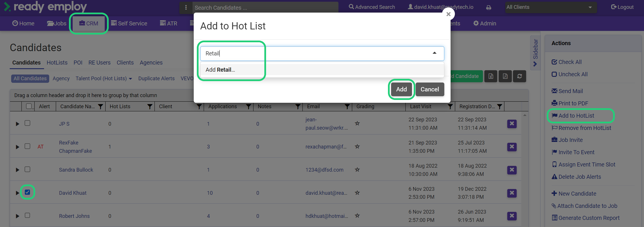
Task: Filter the Registration Date column
Action: pyautogui.click(x=500, y=107)
